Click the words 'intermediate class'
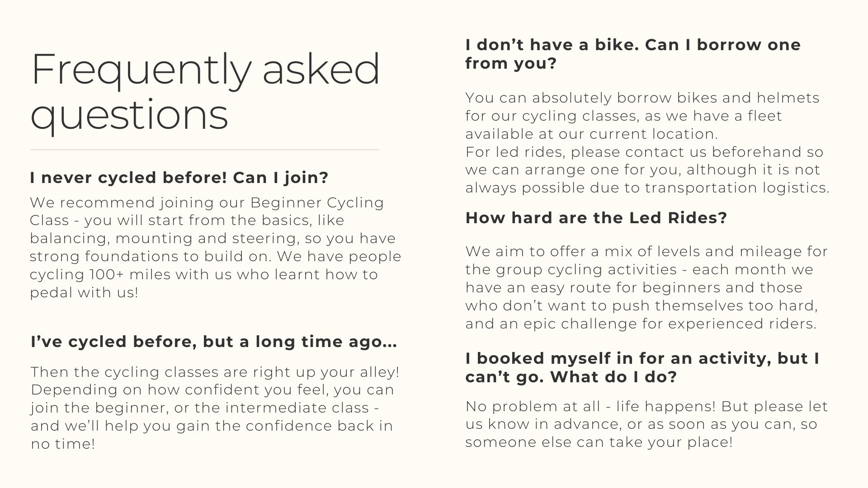This screenshot has height=488, width=868. pyautogui.click(x=297, y=408)
